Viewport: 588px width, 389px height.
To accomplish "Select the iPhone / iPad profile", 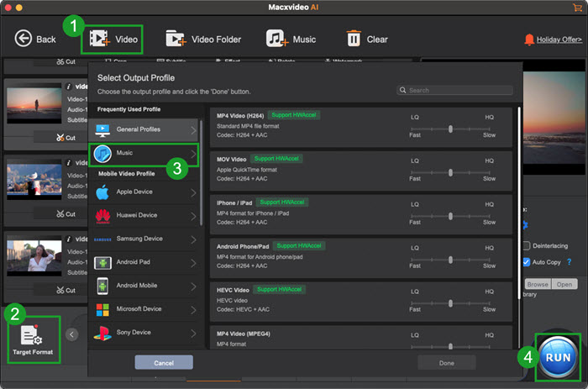I will click(361, 214).
